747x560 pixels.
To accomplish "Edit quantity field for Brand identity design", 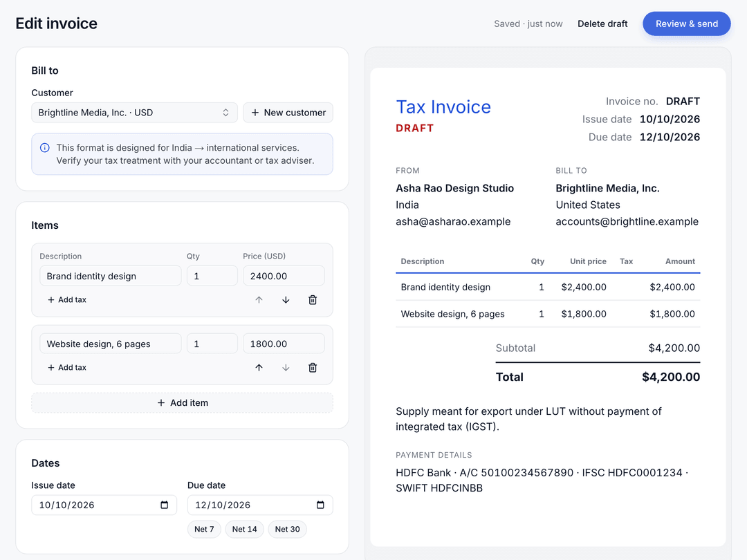I will [x=212, y=276].
